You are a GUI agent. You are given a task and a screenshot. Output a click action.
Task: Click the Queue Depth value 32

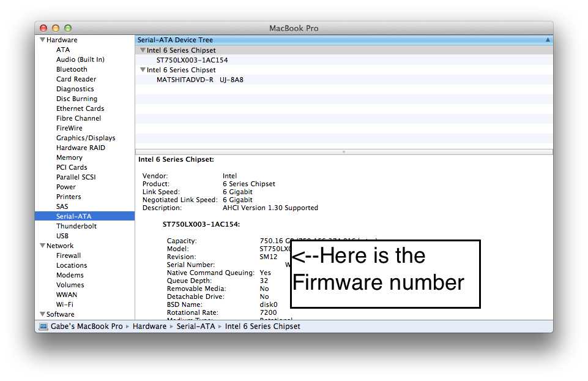tap(264, 281)
